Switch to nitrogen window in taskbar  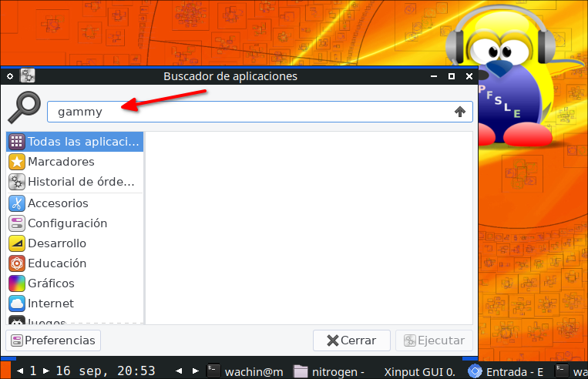click(x=329, y=371)
